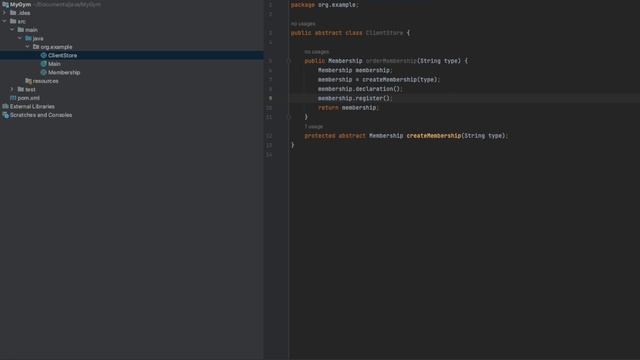640x360 pixels.
Task: Click the test folder icon
Action: click(21, 89)
